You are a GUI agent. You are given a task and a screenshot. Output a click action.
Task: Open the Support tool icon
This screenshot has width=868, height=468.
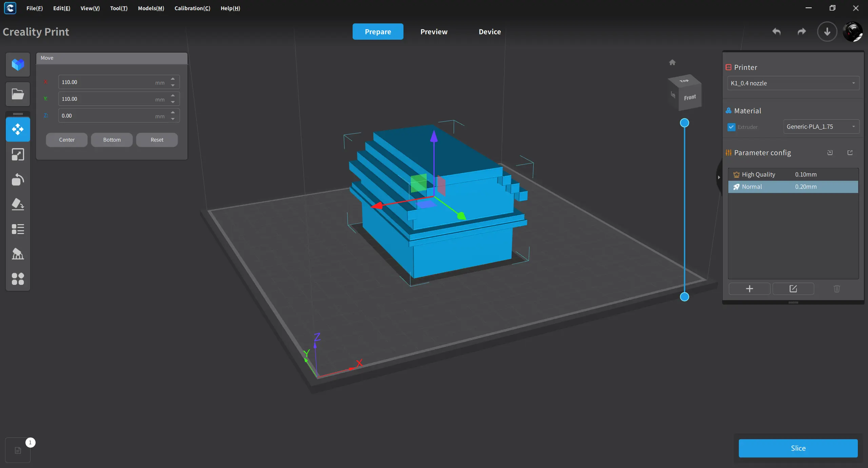[x=18, y=254]
